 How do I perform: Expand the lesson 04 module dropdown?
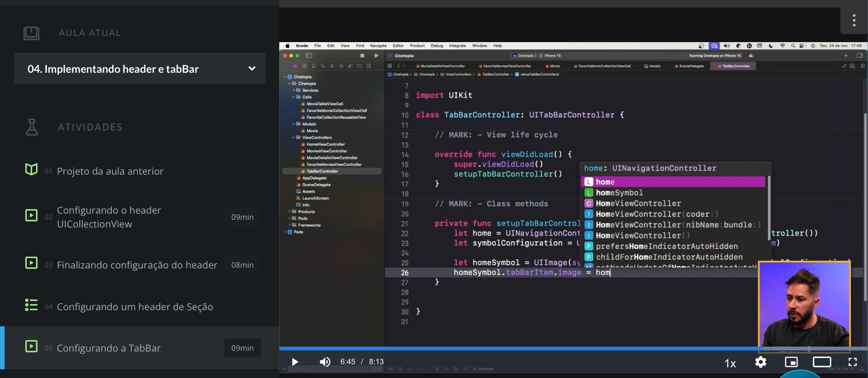[x=252, y=69]
